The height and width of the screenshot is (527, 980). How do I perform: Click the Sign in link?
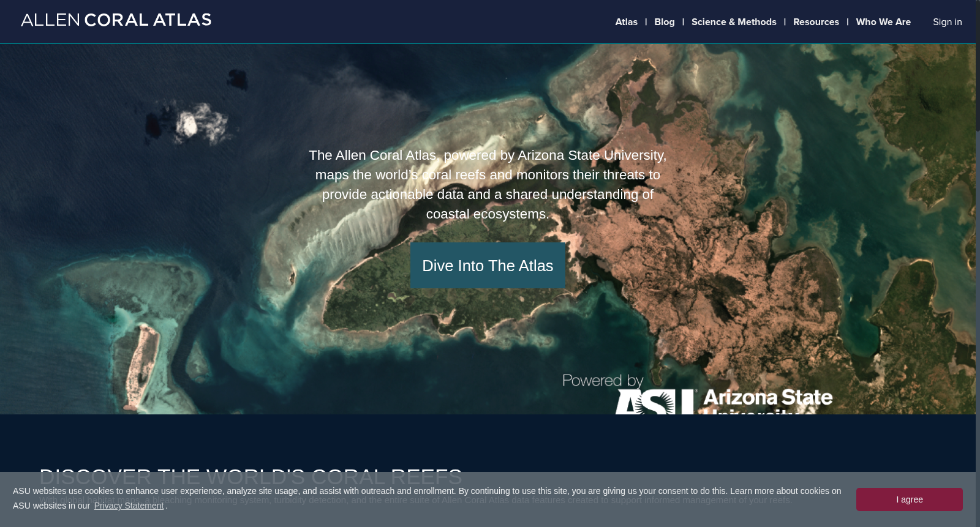(x=947, y=22)
